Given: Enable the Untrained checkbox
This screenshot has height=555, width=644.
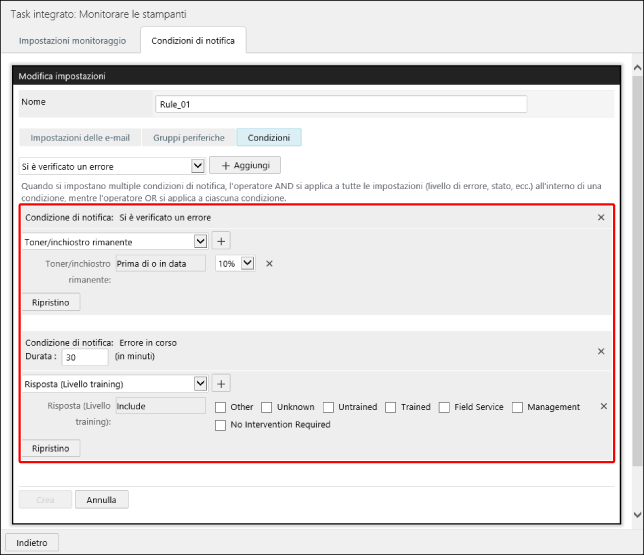Looking at the screenshot, I should click(329, 407).
